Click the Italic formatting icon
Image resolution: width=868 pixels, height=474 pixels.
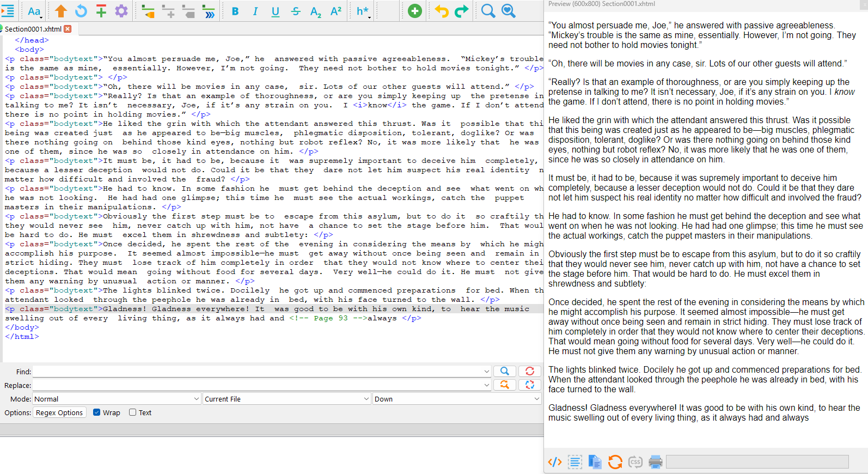pos(255,11)
